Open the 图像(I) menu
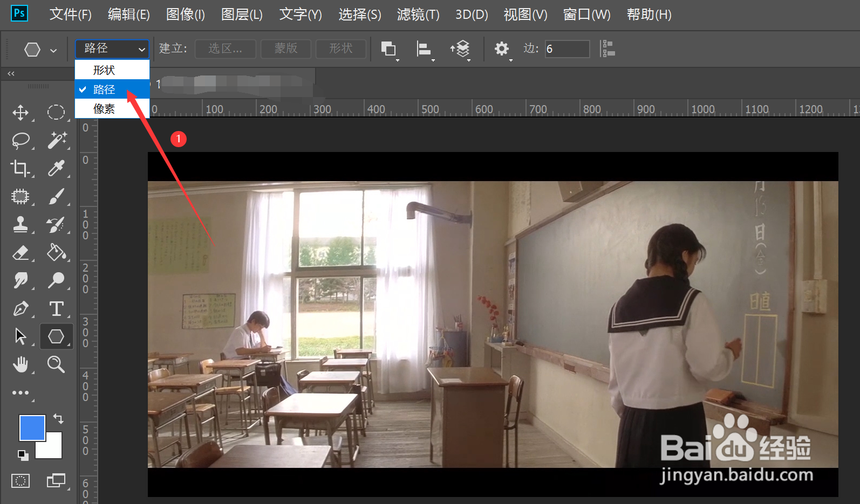This screenshot has height=504, width=860. 186,15
